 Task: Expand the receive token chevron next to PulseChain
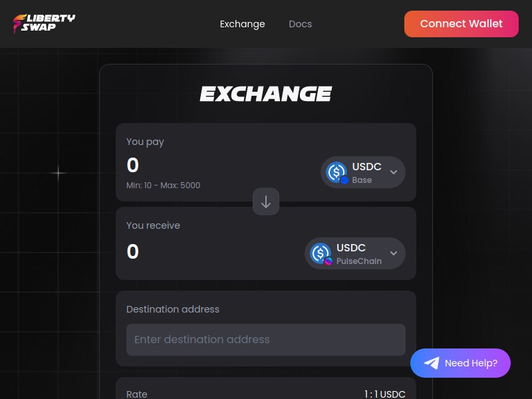[x=394, y=253]
